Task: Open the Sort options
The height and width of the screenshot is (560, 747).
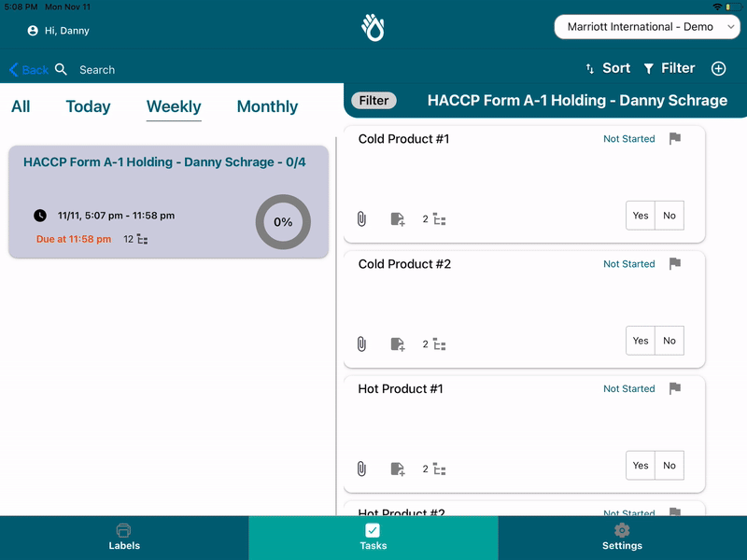Action: (x=607, y=68)
